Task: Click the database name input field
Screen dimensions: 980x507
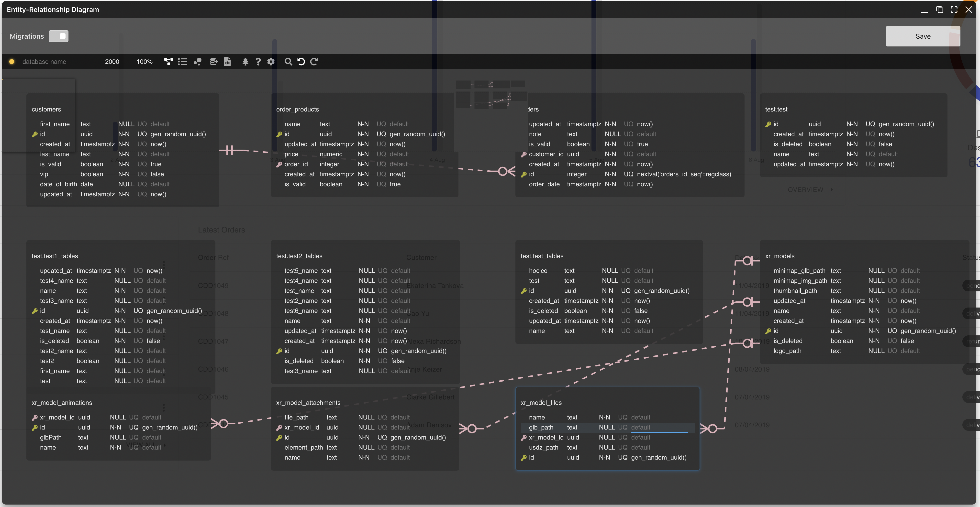Action: 57,62
